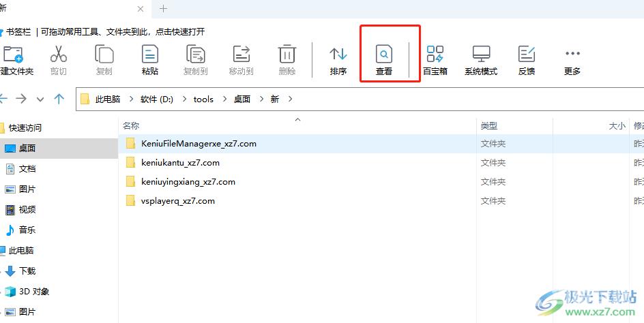Click the folder icon in the address bar
This screenshot has width=644, height=323.
pyautogui.click(x=85, y=99)
